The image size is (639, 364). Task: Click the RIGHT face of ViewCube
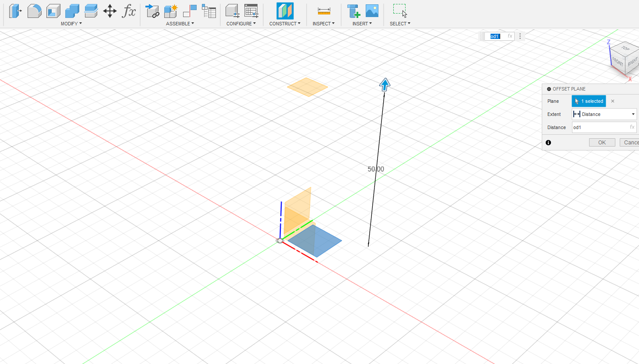click(x=632, y=63)
